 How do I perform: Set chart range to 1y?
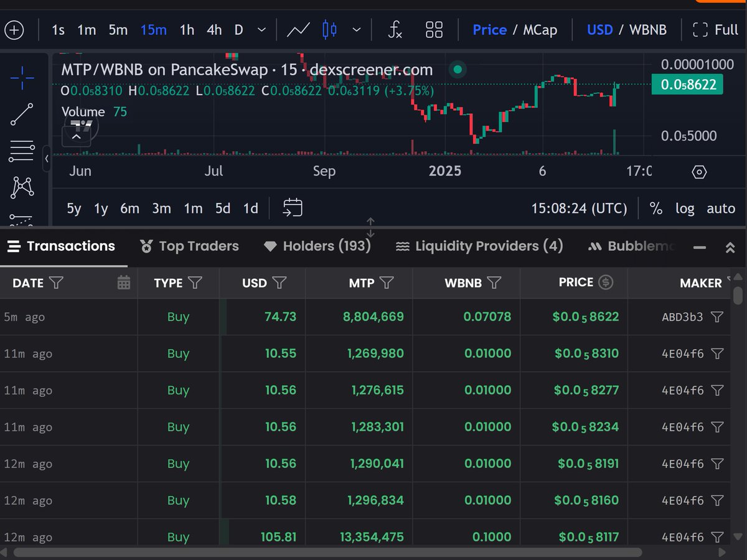pos(101,208)
